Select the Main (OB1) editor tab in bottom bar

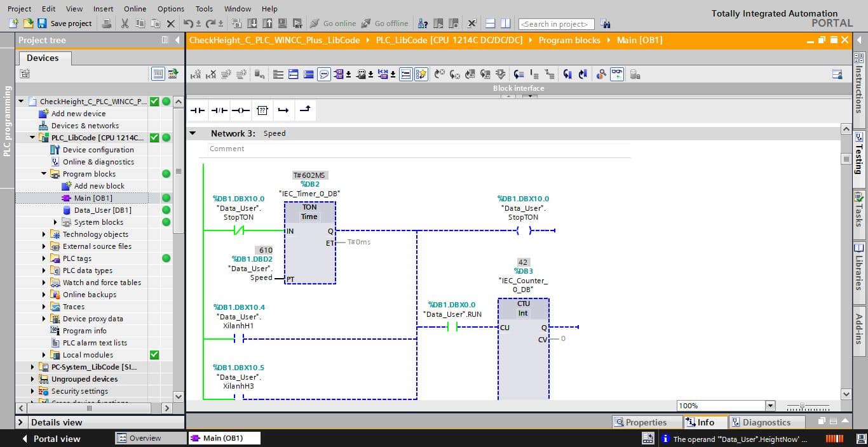224,438
